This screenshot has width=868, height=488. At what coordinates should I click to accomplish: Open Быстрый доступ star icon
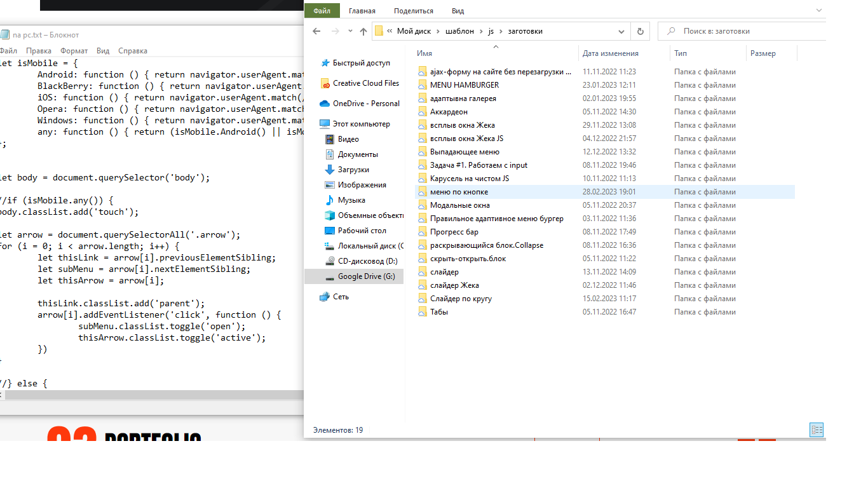click(325, 63)
